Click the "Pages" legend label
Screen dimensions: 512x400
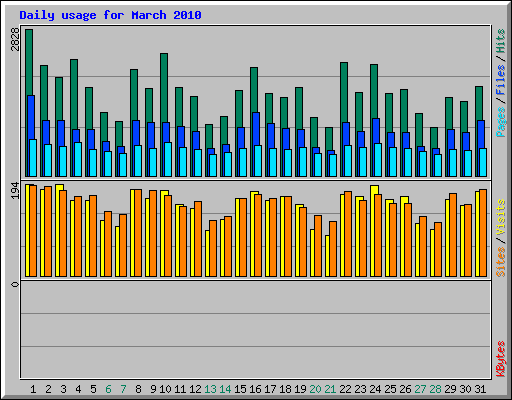(x=500, y=122)
